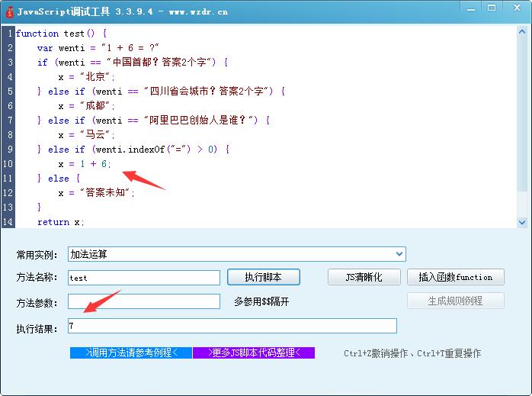The height and width of the screenshot is (396, 532).
Task: Click the 生成规则例程 button
Action: click(456, 301)
